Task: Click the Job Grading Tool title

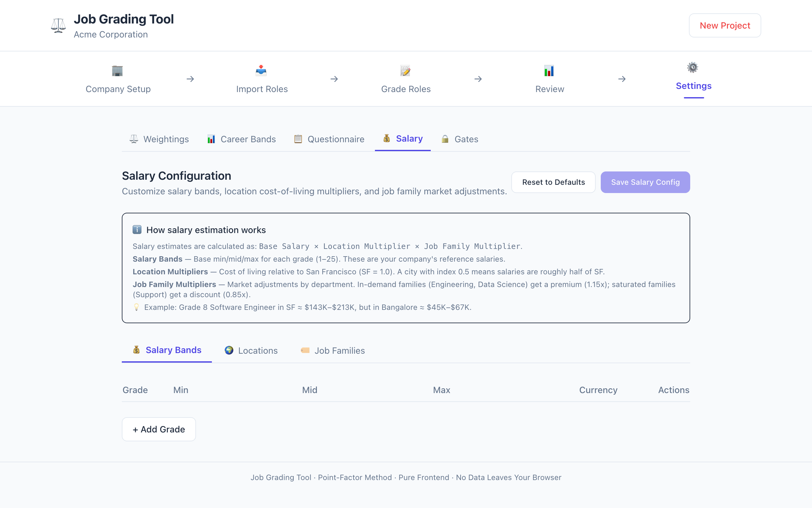Action: pos(124,19)
